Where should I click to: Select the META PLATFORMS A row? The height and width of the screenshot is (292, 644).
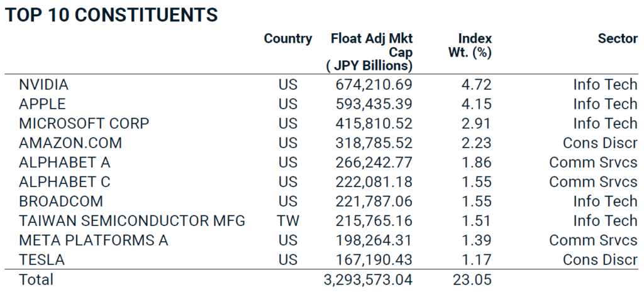[94, 241]
